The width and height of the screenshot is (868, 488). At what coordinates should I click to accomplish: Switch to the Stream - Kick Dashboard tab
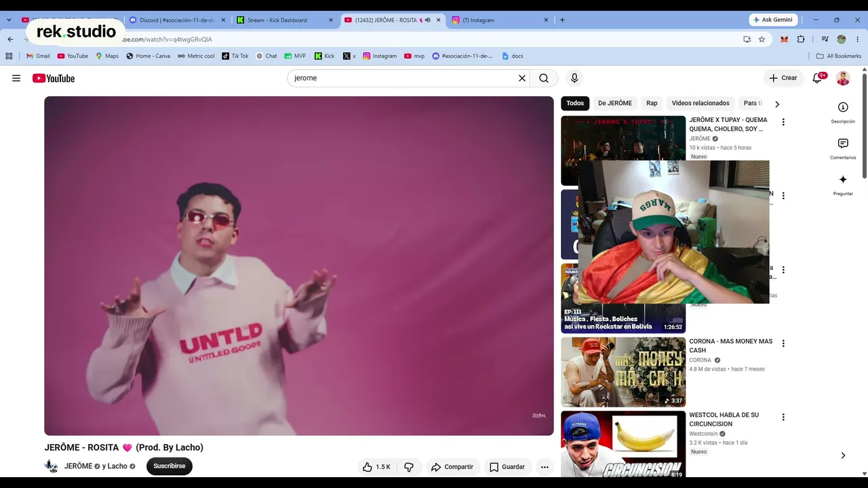[284, 20]
